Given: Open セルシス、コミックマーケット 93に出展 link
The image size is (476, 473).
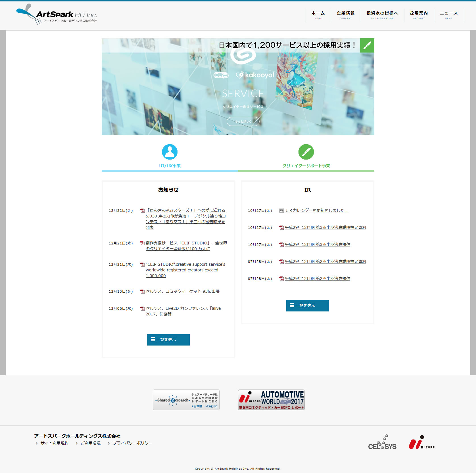Looking at the screenshot, I should coord(183,291).
